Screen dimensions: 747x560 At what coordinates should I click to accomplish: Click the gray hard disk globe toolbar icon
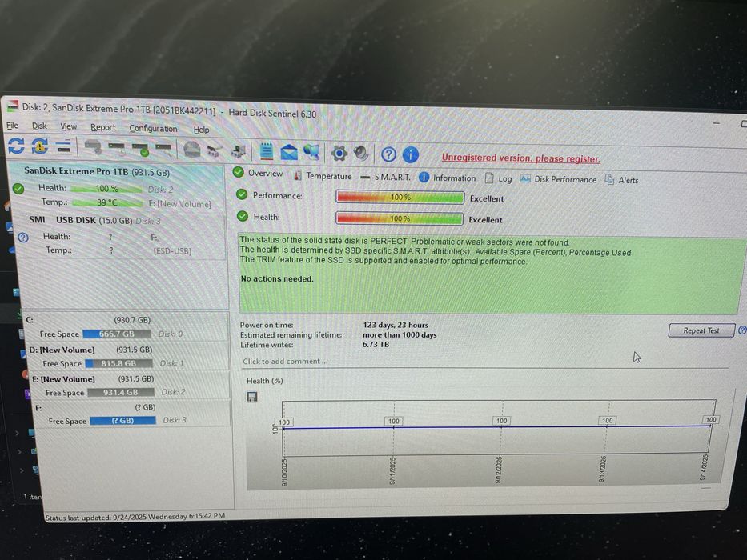(192, 150)
